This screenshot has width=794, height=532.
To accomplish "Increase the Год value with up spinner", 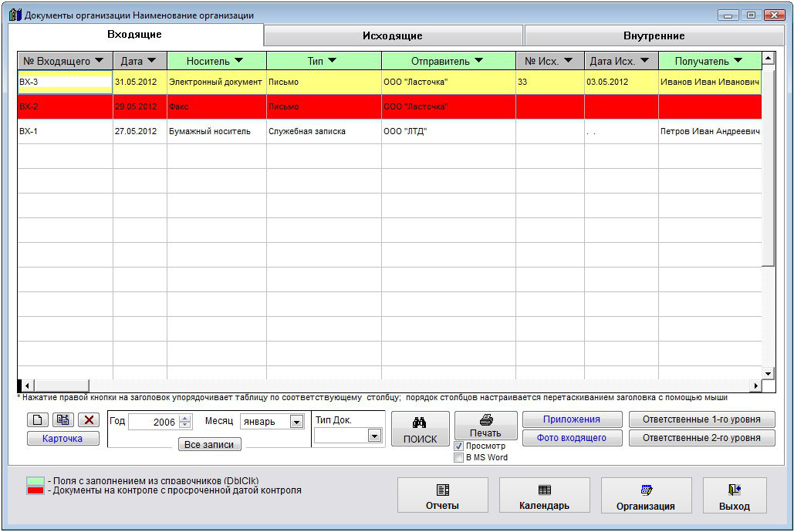I will click(185, 418).
